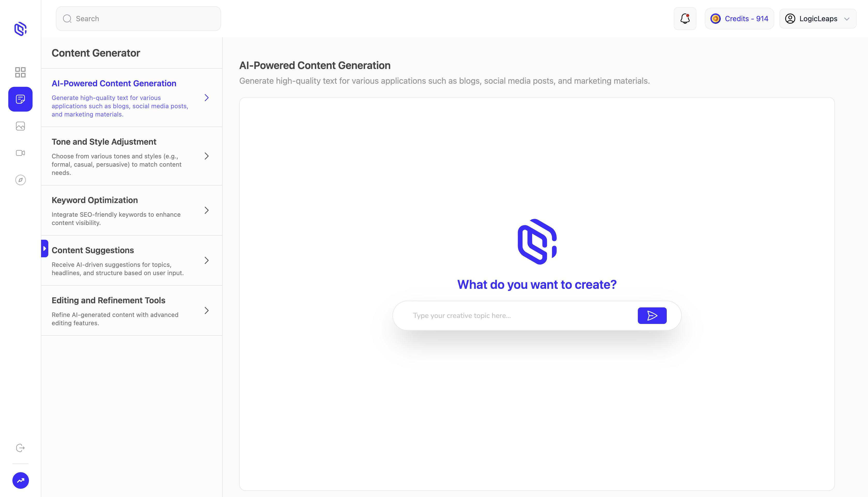Expand the Tone and Style Adjustment chevron
The height and width of the screenshot is (497, 868).
click(x=206, y=156)
